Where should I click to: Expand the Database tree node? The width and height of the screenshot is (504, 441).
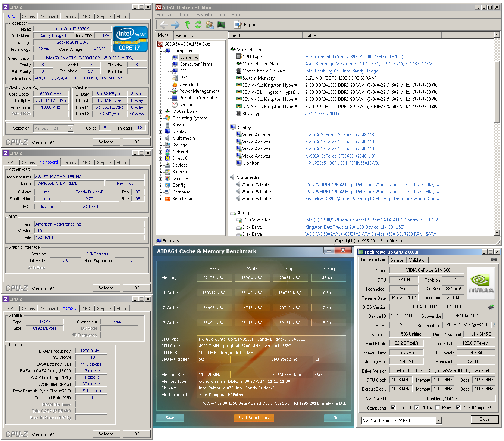(160, 192)
